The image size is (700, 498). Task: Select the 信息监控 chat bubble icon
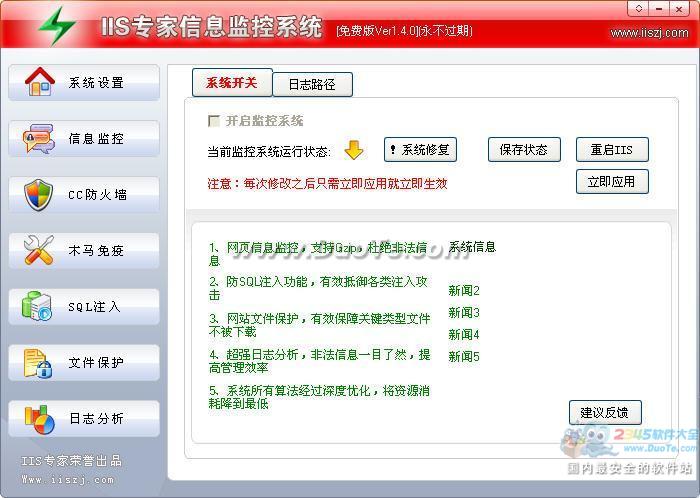click(39, 138)
